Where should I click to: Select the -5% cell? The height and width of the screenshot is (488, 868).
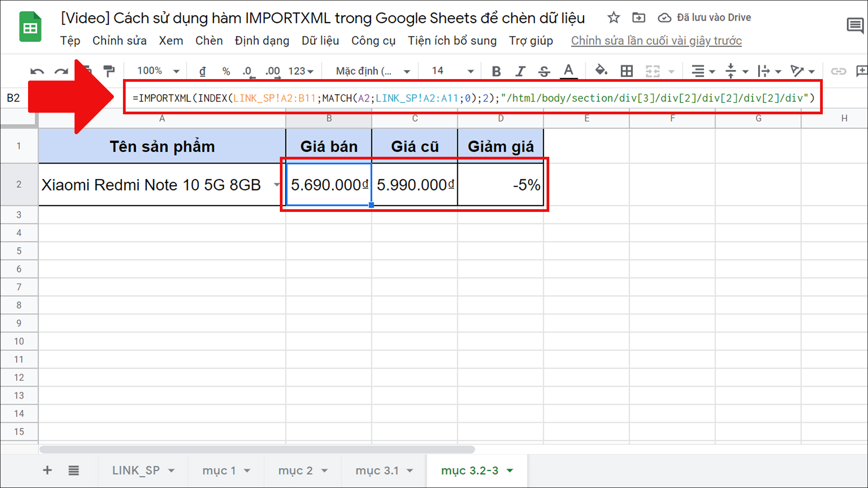(500, 184)
